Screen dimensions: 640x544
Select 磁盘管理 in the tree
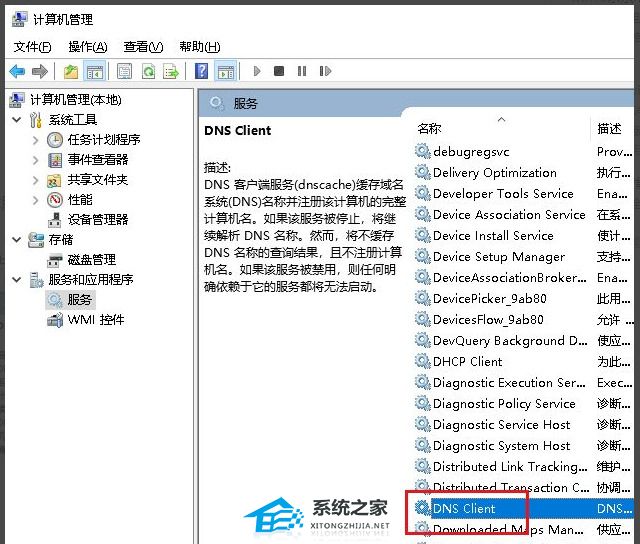coord(92,260)
